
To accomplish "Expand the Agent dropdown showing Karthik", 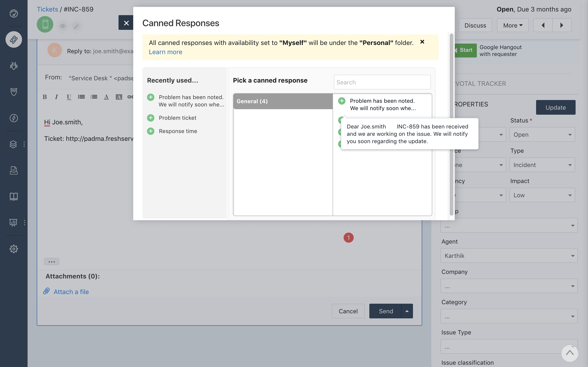I will pos(509,256).
